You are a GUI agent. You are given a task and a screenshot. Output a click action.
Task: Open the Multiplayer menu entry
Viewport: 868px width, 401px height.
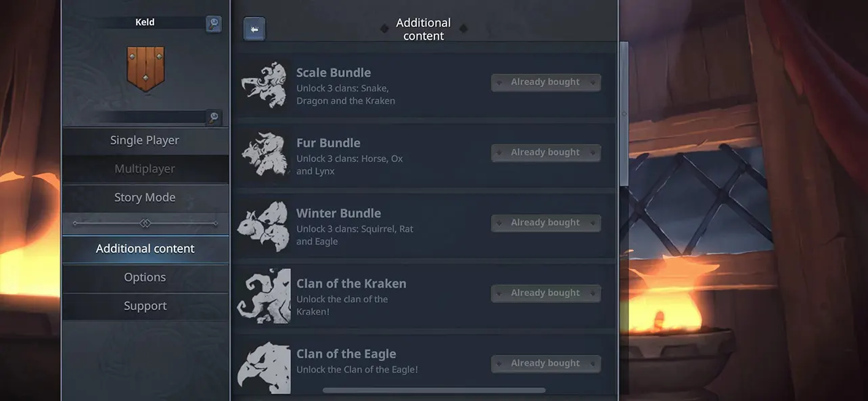[x=145, y=169]
